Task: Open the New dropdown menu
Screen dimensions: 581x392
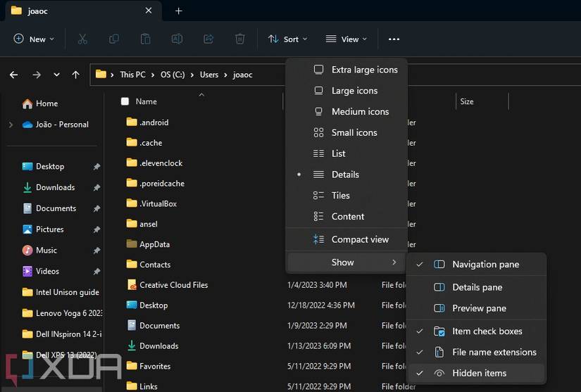Action: pyautogui.click(x=34, y=39)
